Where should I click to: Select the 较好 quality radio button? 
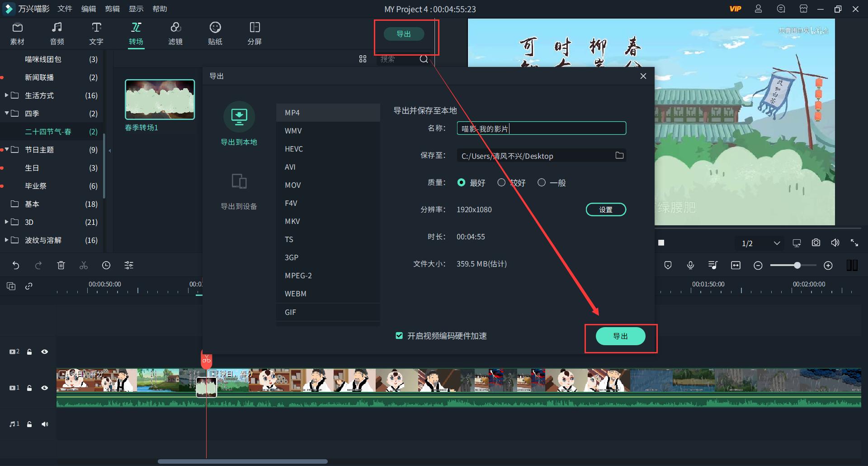click(501, 182)
